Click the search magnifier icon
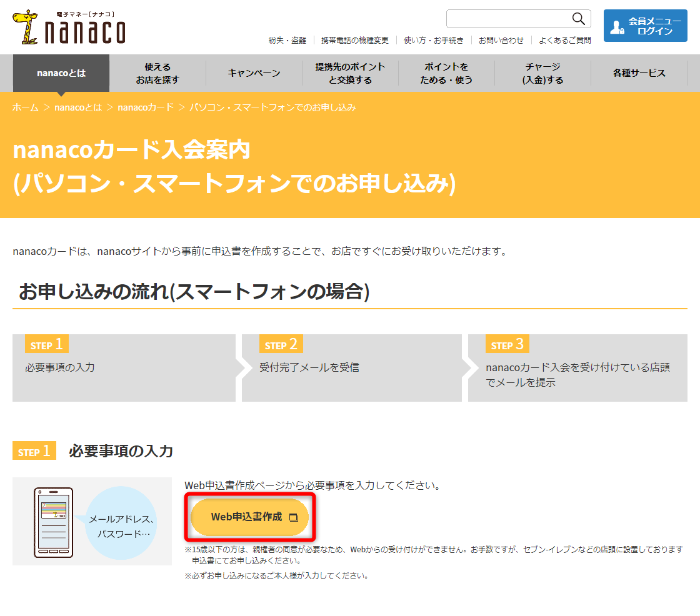700x616 pixels. click(579, 19)
